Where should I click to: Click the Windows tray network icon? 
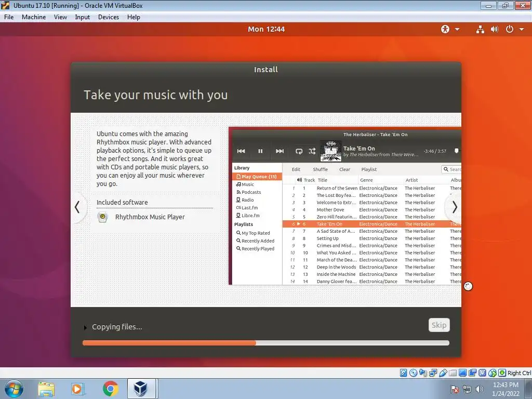[x=467, y=390]
